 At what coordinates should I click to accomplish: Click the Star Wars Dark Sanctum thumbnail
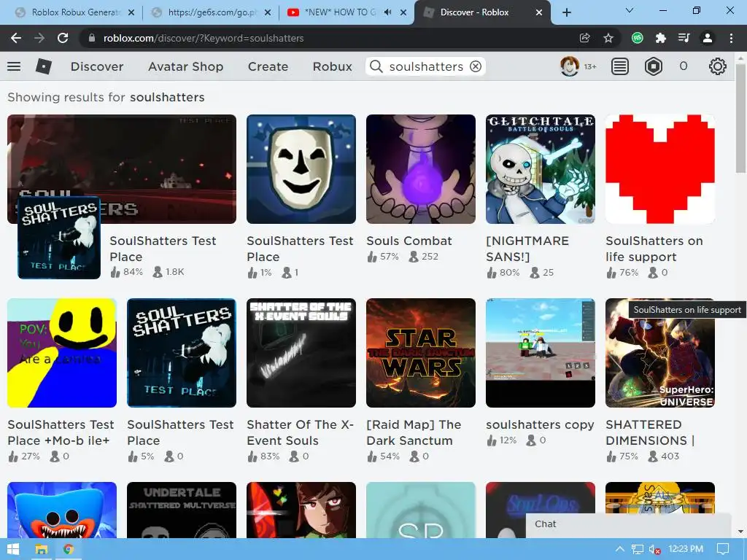pyautogui.click(x=421, y=353)
